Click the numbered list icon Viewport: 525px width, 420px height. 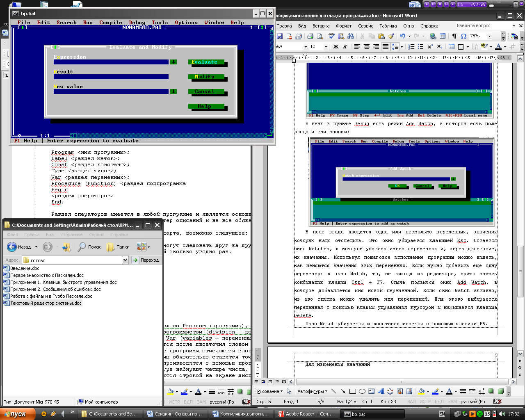(411, 47)
